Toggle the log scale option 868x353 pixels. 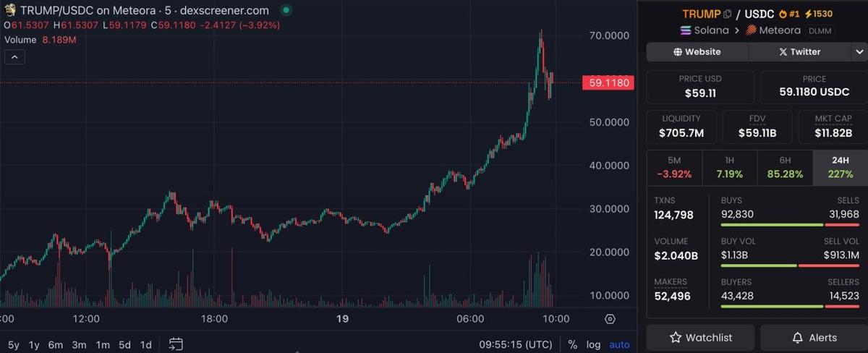tap(593, 345)
